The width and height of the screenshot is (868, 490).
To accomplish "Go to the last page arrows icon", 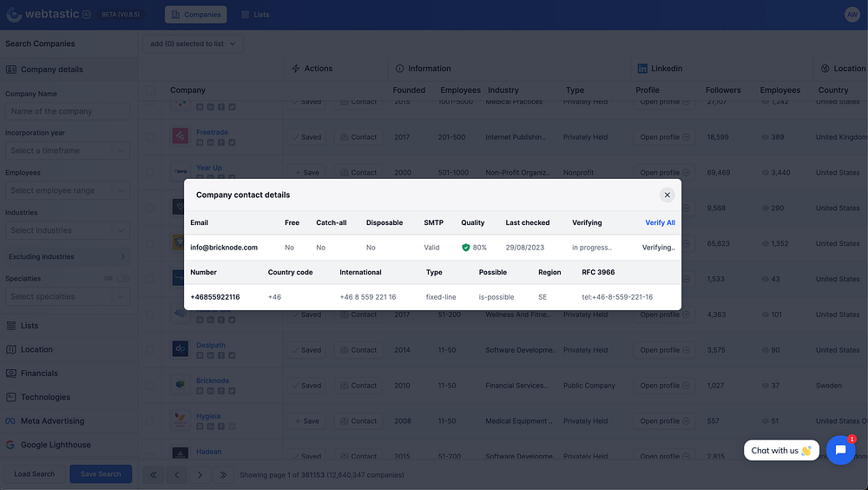I will [x=223, y=474].
